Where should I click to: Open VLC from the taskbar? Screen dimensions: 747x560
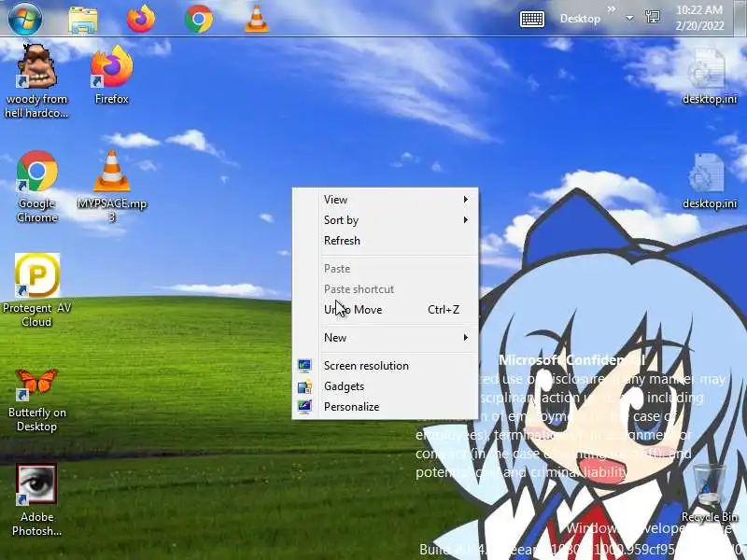click(256, 19)
